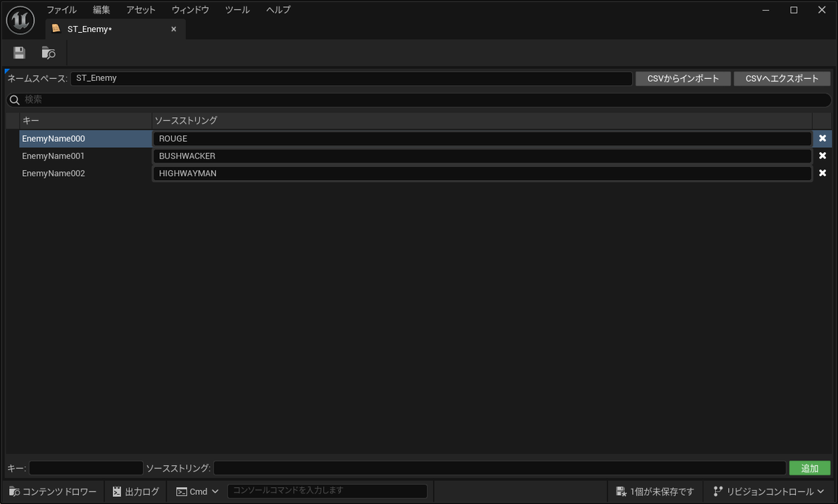Expand the Cmd console type dropdown
This screenshot has height=504, width=838.
(x=198, y=491)
